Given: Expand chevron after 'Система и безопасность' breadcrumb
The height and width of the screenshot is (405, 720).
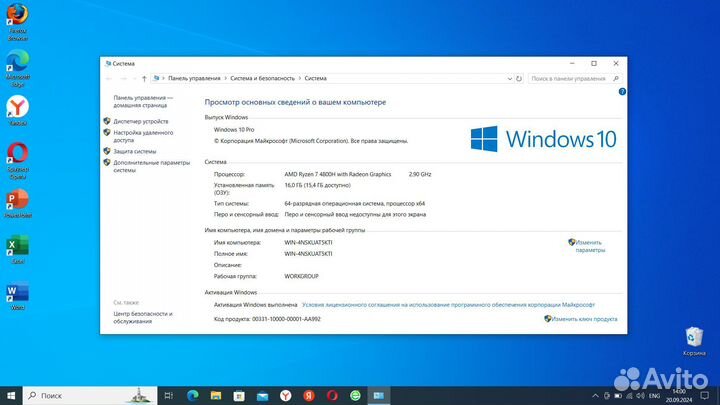Looking at the screenshot, I should [300, 79].
